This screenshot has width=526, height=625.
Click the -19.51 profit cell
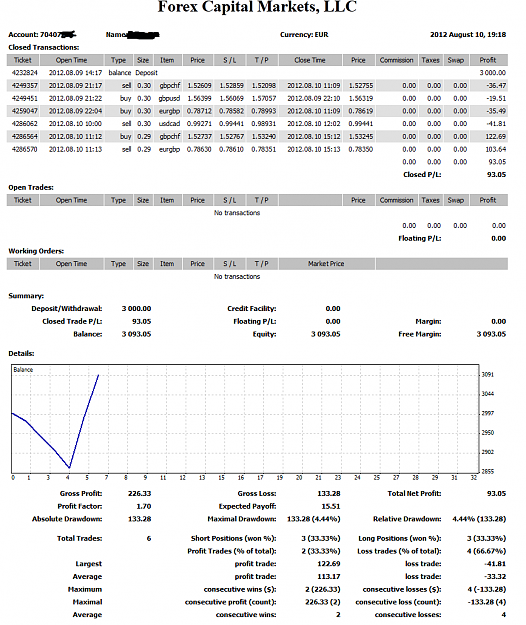coord(496,98)
